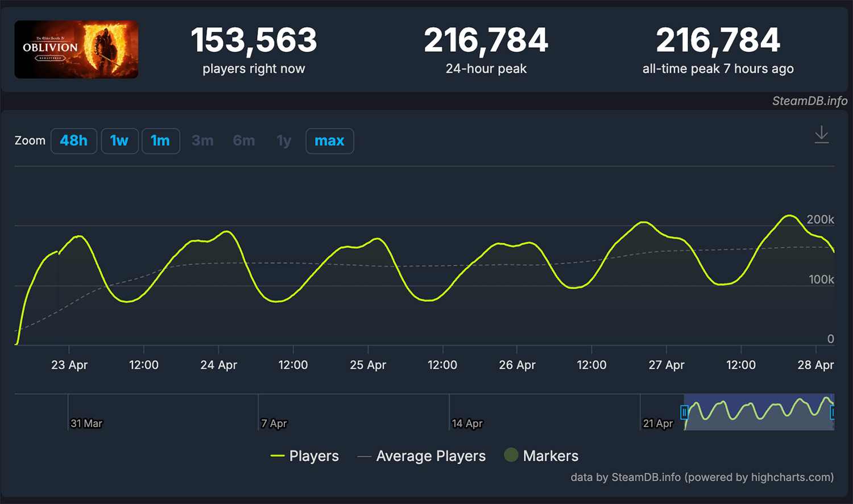Click the greyed-out 1y zoom option
The width and height of the screenshot is (853, 504).
coord(284,141)
